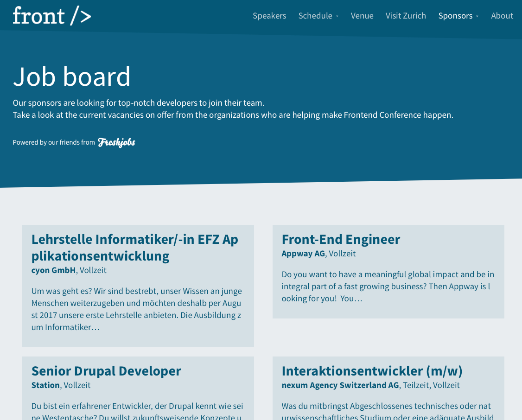Select Visit Zurich in navigation
Screen dimensions: 522x420
405,16
